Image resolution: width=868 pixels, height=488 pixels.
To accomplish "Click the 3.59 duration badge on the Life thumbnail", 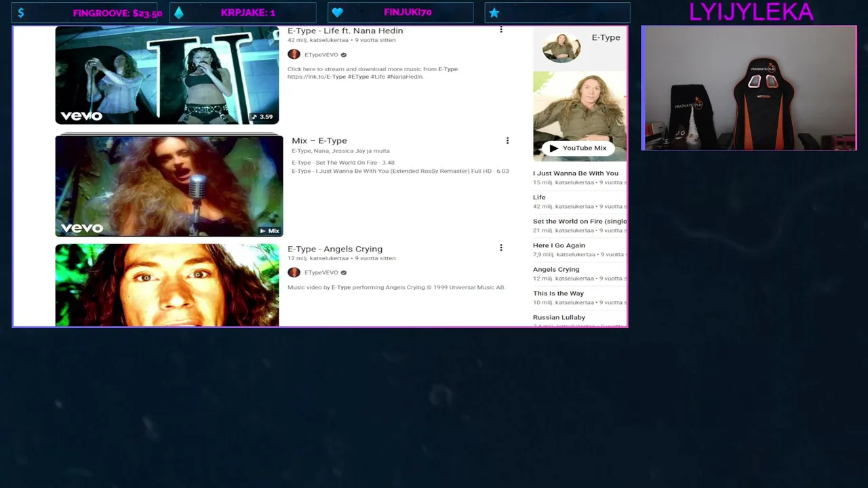I will pos(262,117).
